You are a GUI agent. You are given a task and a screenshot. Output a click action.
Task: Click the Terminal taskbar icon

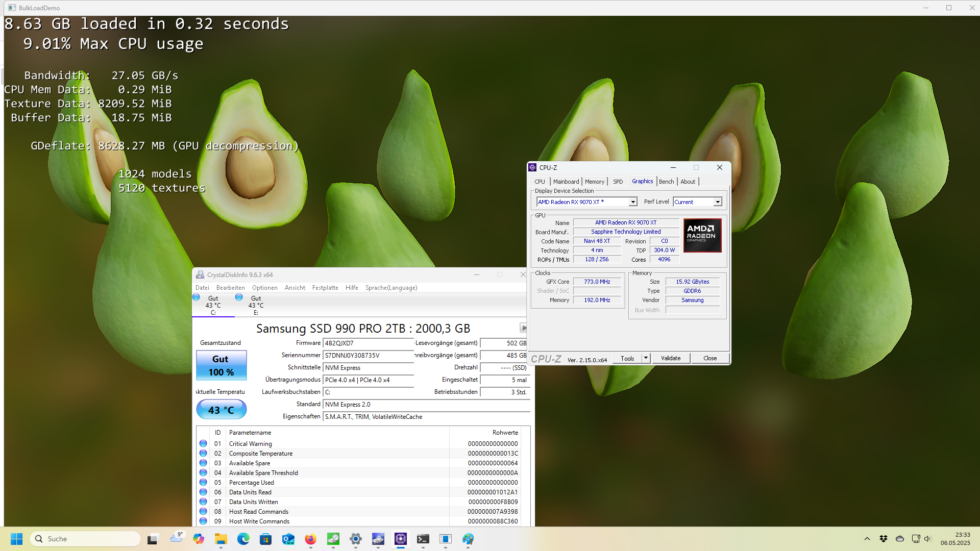[x=423, y=539]
